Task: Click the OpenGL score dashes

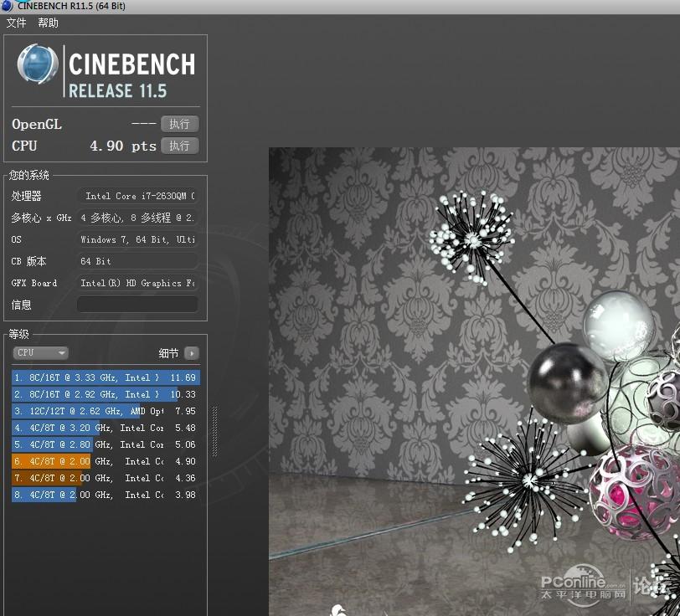Action: coord(143,124)
